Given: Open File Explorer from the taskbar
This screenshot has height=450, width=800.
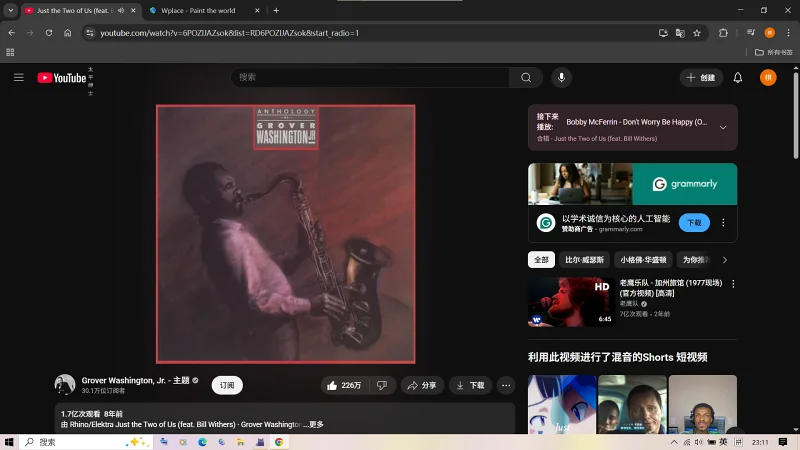Looking at the screenshot, I should pos(240,442).
